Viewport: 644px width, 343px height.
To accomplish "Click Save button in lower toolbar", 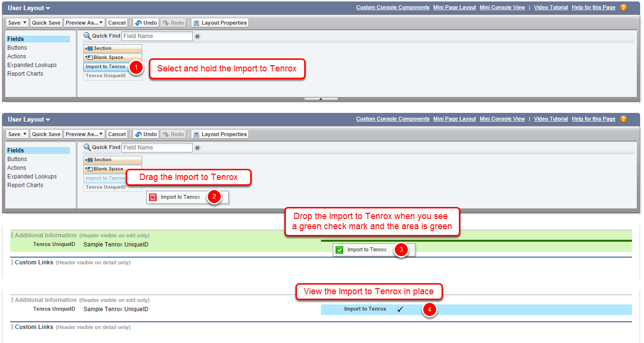I will 14,134.
